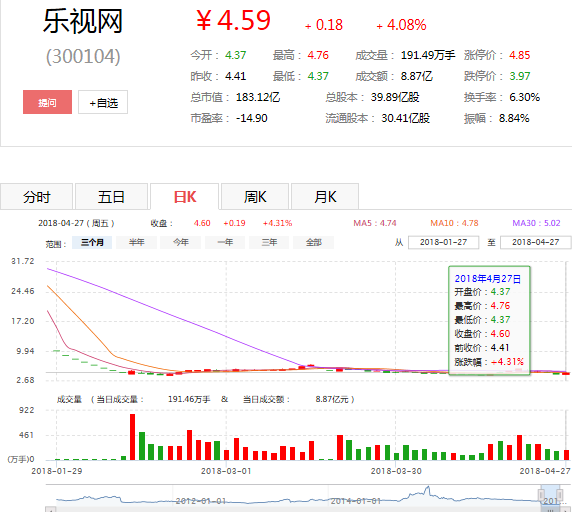Switch to the 分时 chart tab
This screenshot has width=572, height=512.
[36, 197]
